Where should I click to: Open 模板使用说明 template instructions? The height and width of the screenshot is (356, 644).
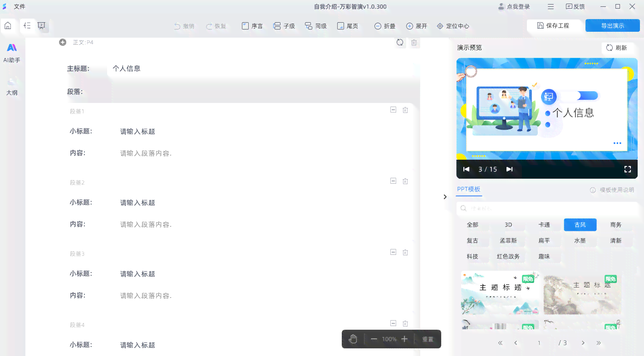tap(612, 190)
